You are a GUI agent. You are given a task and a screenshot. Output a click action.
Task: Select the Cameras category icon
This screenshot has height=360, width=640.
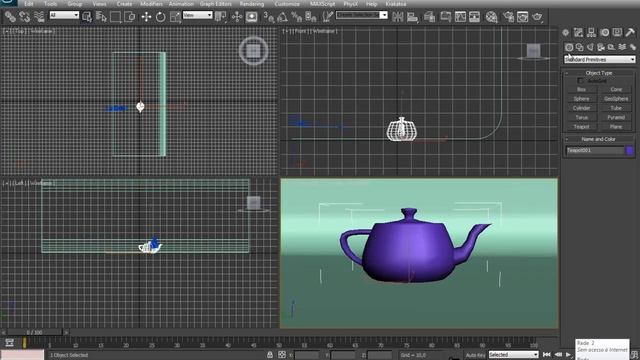[601, 47]
